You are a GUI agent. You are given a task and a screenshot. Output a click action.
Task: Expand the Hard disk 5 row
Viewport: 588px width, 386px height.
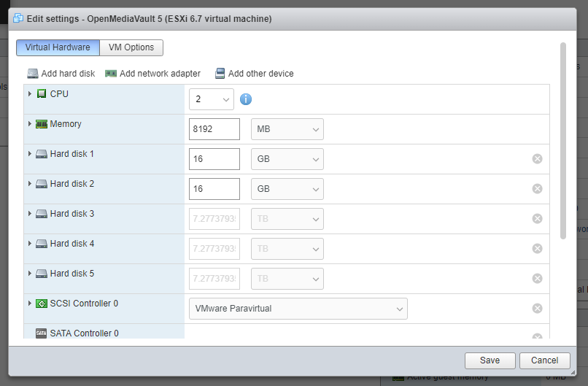[x=30, y=274]
